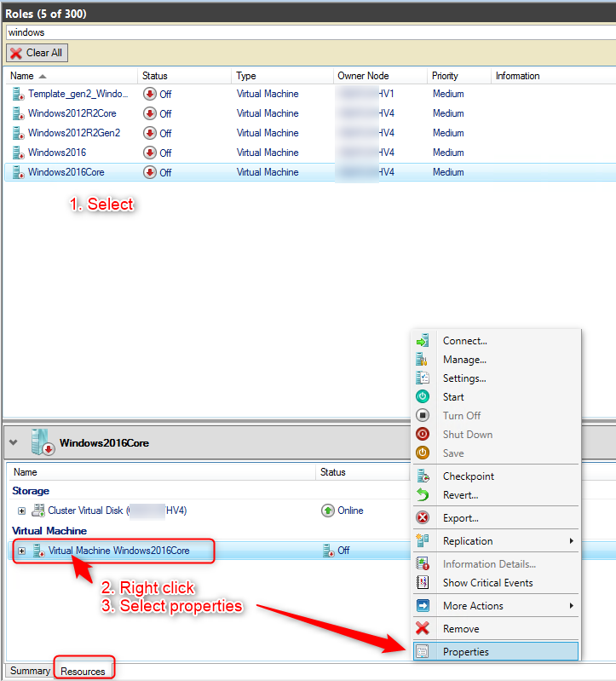Select the Windows2016Core role name

[66, 172]
